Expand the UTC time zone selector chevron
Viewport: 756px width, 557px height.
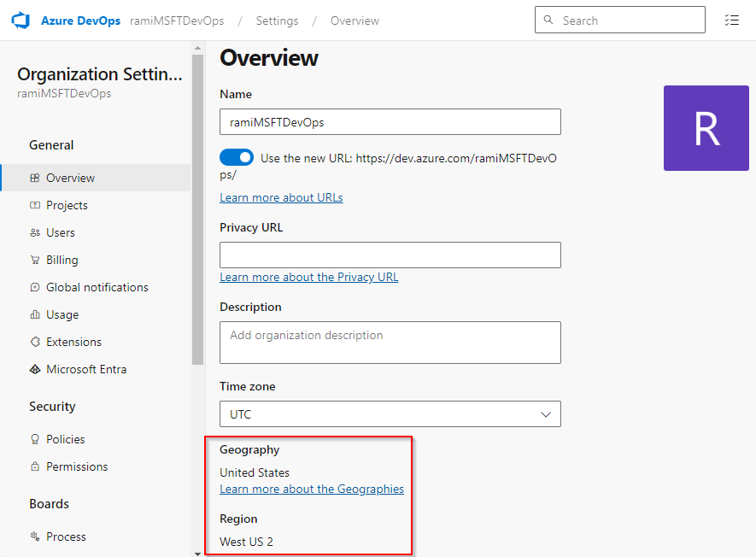pos(546,413)
